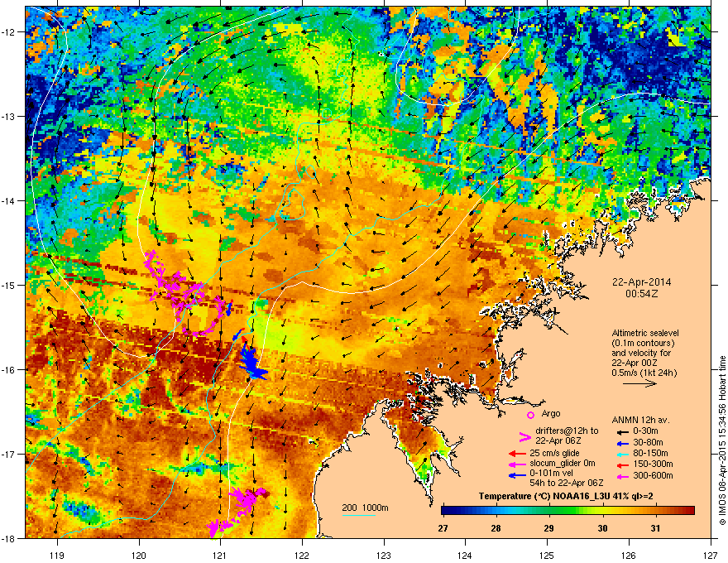Click the vertical IMOS copyright timestamp text
This screenshot has height=563, width=728.
click(x=722, y=440)
